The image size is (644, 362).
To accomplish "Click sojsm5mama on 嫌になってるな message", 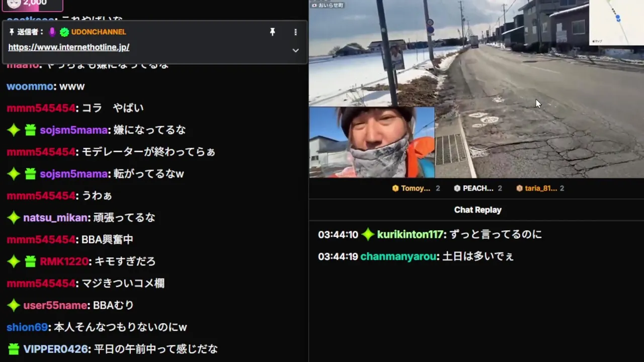I will pos(73,130).
